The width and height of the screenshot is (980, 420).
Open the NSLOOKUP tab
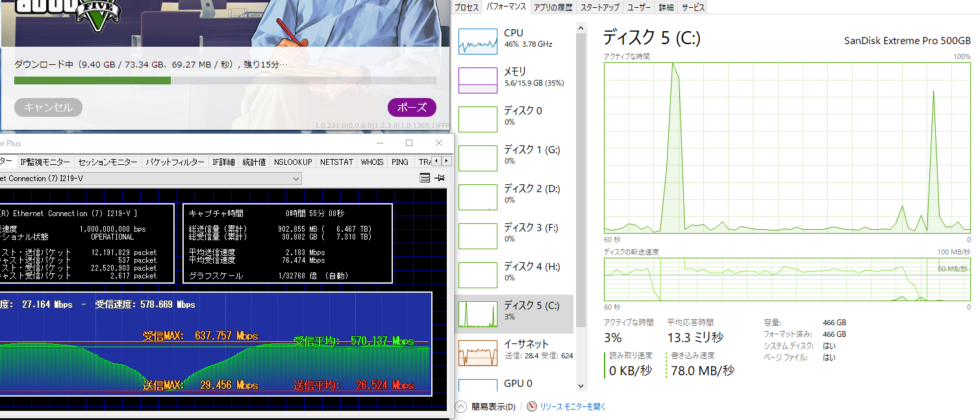pyautogui.click(x=293, y=162)
